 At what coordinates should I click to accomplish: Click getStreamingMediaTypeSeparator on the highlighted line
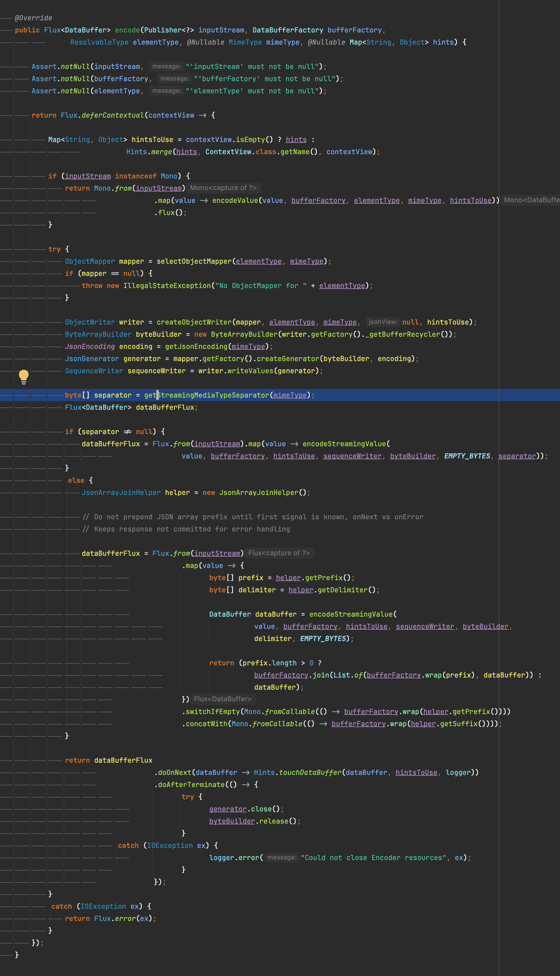[206, 395]
